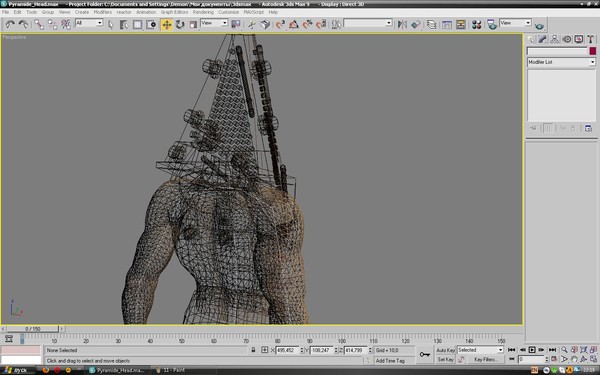This screenshot has width=600, height=375.
Task: Click the Select and Manipulate icon
Action: [251, 24]
